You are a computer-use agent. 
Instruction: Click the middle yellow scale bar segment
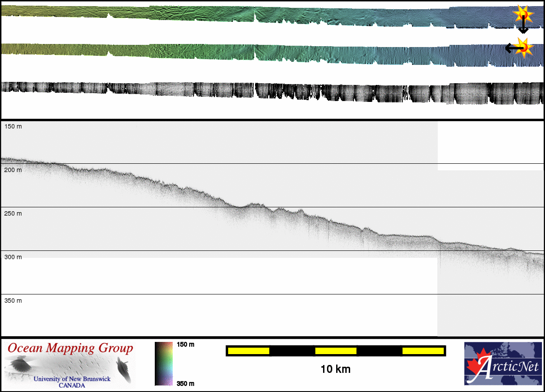click(336, 351)
